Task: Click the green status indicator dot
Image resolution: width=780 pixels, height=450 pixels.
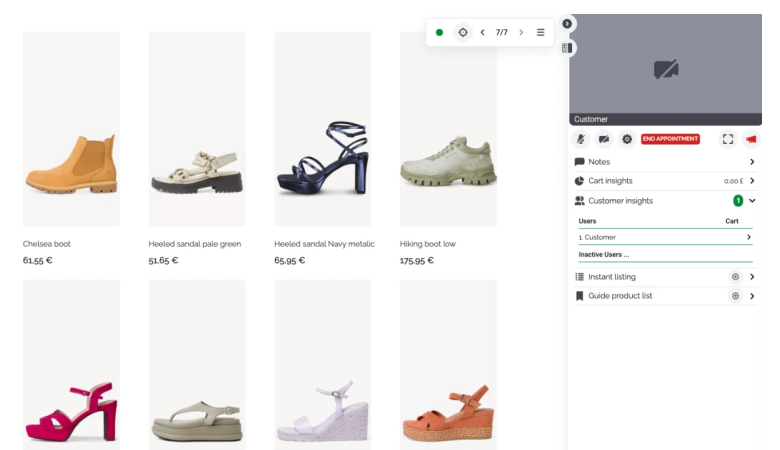Action: pos(439,32)
